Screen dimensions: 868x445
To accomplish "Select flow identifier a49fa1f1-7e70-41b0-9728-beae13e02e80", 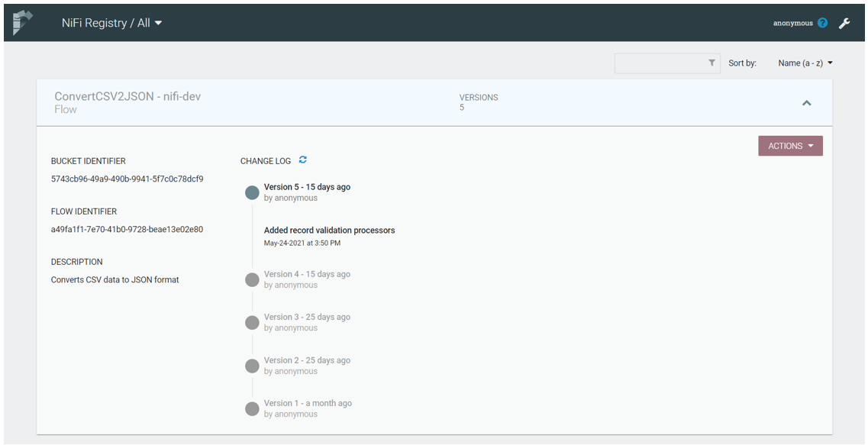I will click(x=127, y=229).
